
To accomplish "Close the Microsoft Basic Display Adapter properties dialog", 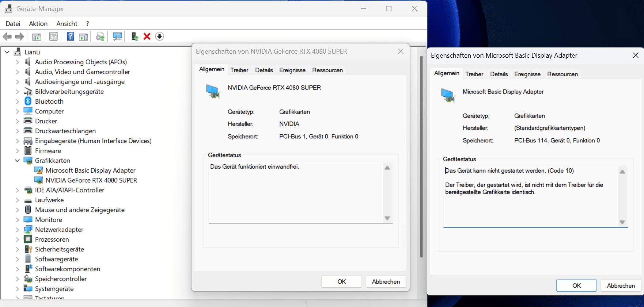I will pos(636,55).
